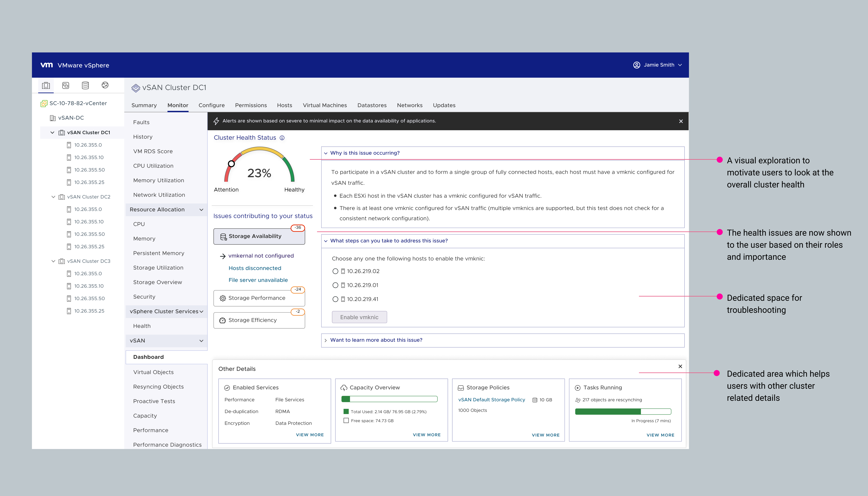Switch to the Configure tab
This screenshot has width=868, height=496.
coord(212,106)
